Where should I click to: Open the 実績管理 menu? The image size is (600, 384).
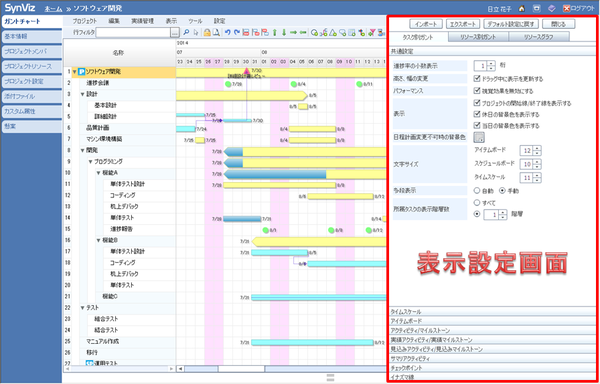[142, 21]
